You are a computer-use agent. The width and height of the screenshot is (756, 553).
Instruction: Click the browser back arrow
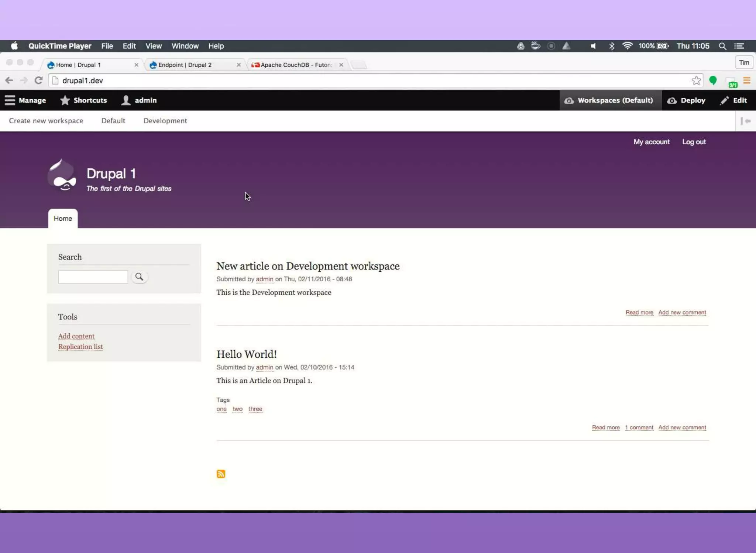[x=9, y=80]
